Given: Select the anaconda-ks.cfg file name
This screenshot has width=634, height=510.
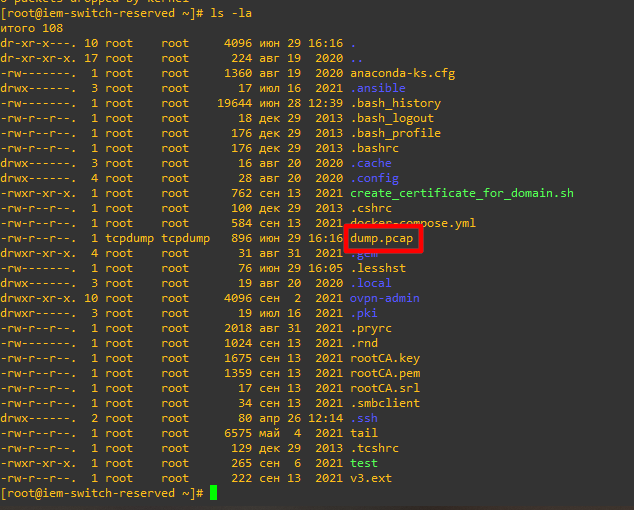Looking at the screenshot, I should tap(402, 73).
